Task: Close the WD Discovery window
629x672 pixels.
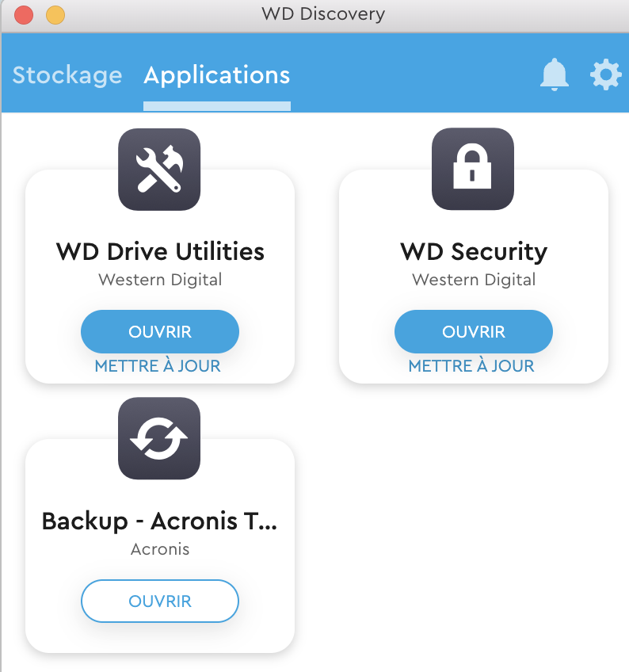Action: tap(24, 14)
